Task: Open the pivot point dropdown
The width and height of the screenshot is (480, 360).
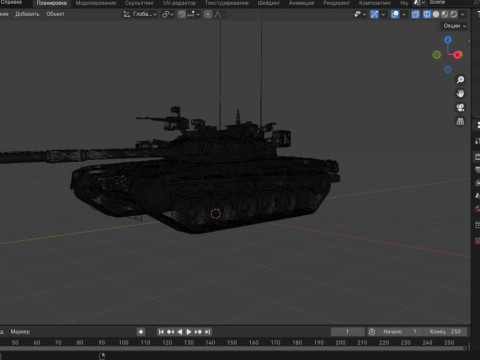Action: click(x=168, y=14)
